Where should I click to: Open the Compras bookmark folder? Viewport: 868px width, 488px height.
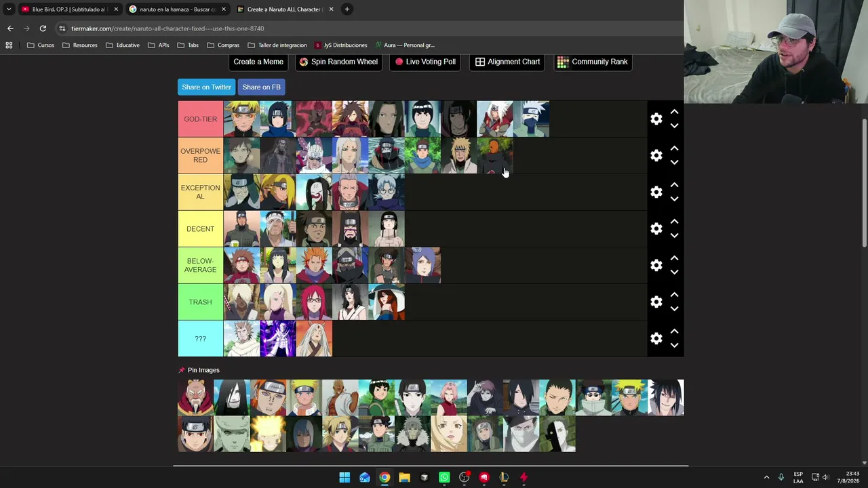tap(223, 45)
